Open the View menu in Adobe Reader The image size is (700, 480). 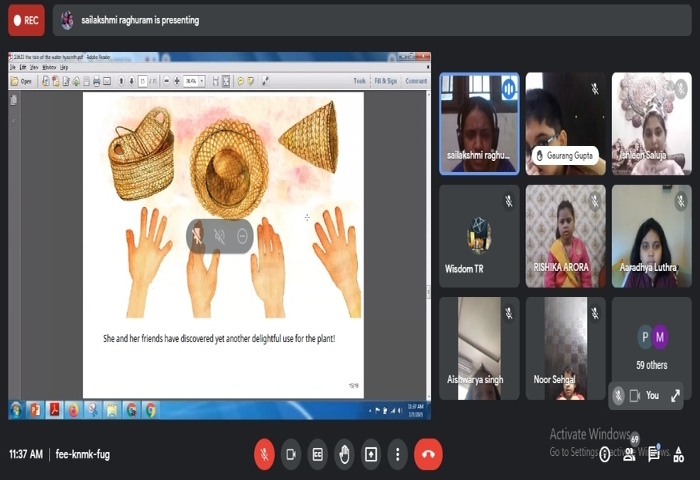coord(34,67)
